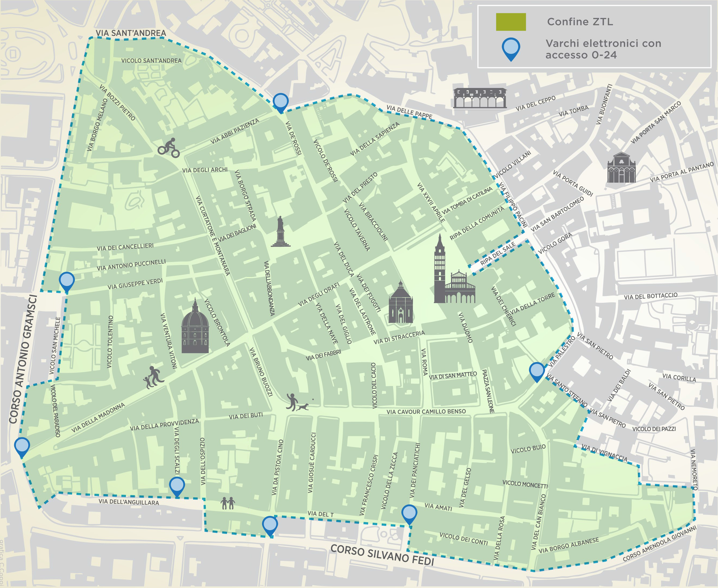Select the statue monument icon
Viewport: 718px width, 588px height.
[x=280, y=231]
